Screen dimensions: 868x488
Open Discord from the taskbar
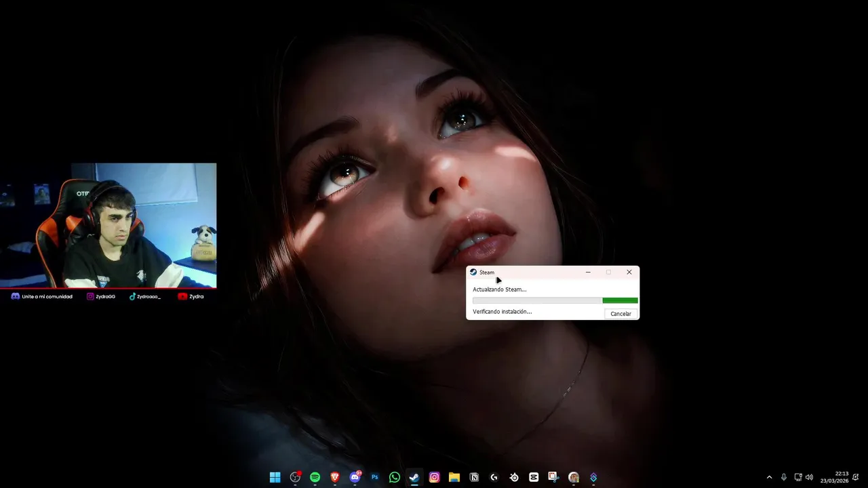coord(355,477)
